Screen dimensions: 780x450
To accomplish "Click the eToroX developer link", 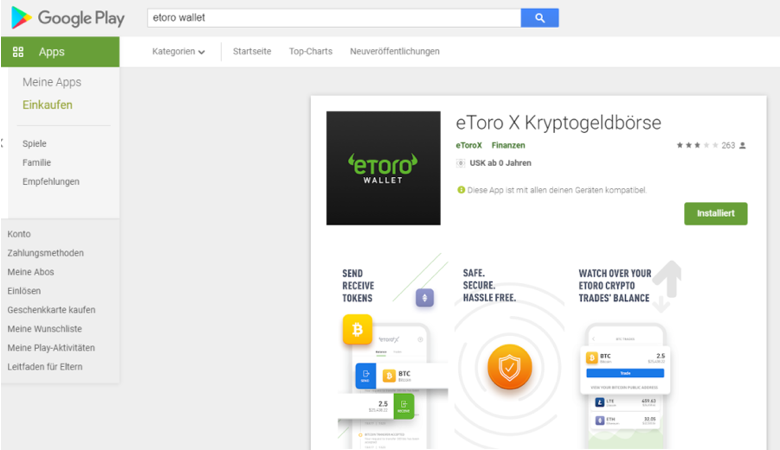I will click(x=469, y=145).
